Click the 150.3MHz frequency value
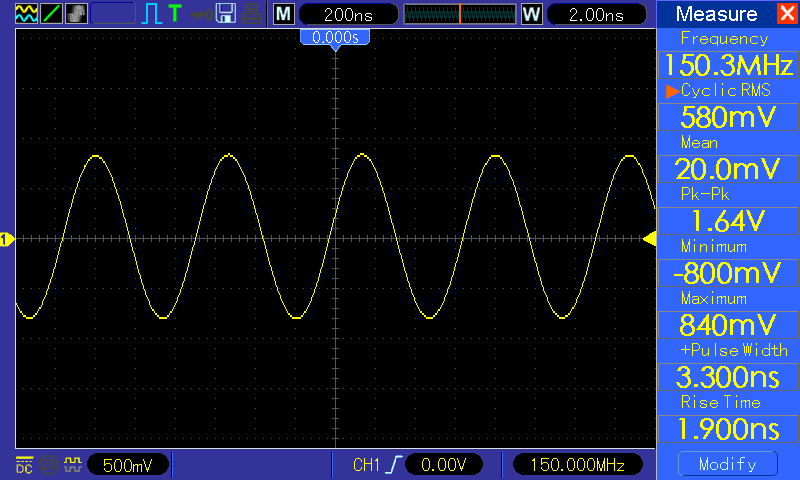 [x=728, y=65]
